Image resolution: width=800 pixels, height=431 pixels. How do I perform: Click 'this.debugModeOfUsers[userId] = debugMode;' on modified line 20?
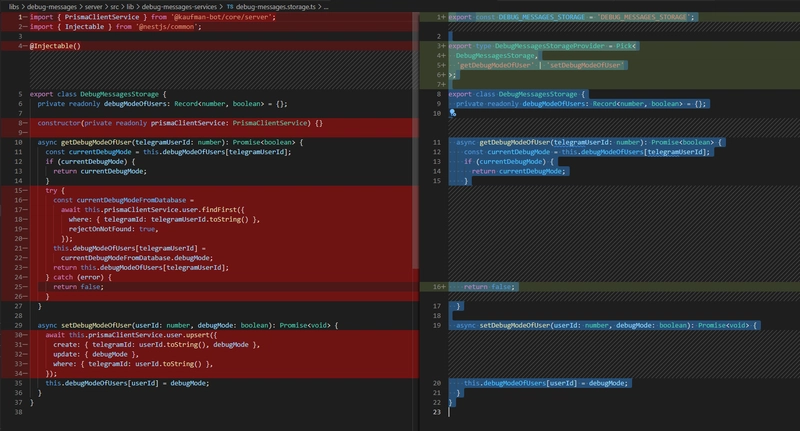point(546,383)
